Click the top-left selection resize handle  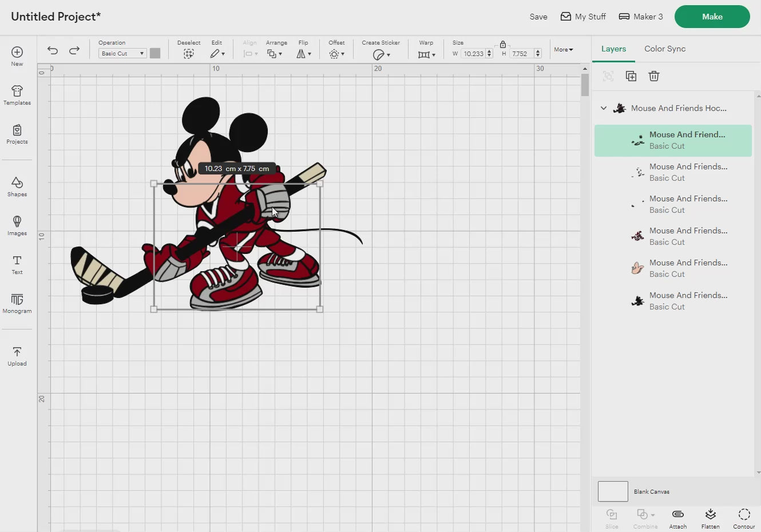[153, 184]
